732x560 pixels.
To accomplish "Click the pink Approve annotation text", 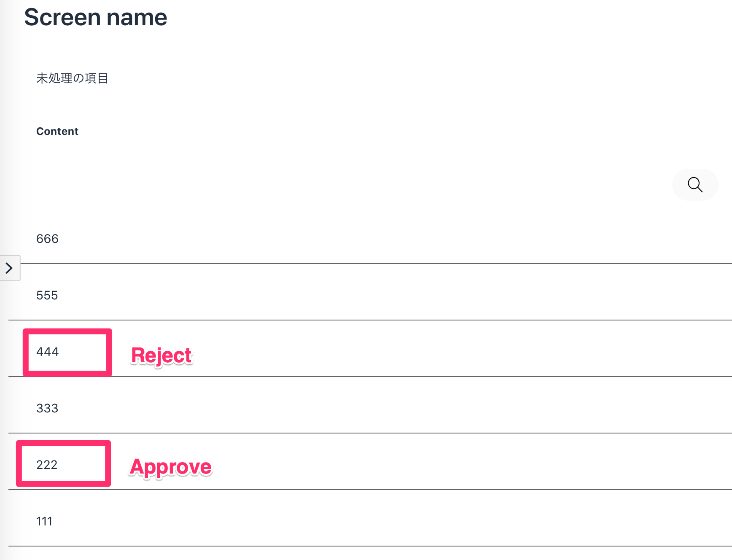I will (171, 467).
